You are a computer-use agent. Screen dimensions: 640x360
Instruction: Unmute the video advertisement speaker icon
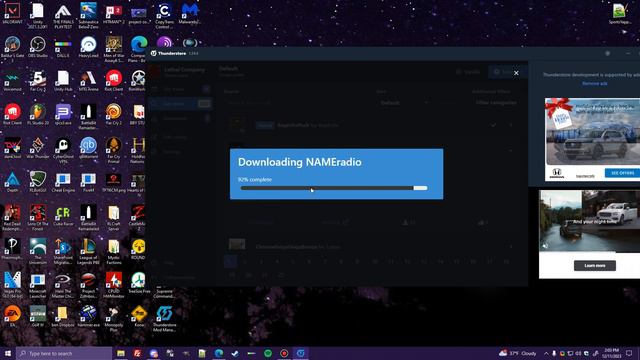[x=545, y=246]
